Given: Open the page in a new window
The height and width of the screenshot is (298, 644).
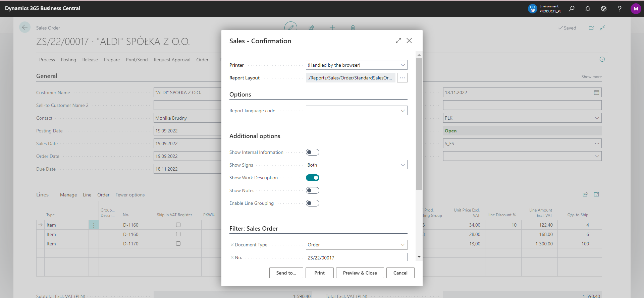Looking at the screenshot, I should click(x=591, y=28).
